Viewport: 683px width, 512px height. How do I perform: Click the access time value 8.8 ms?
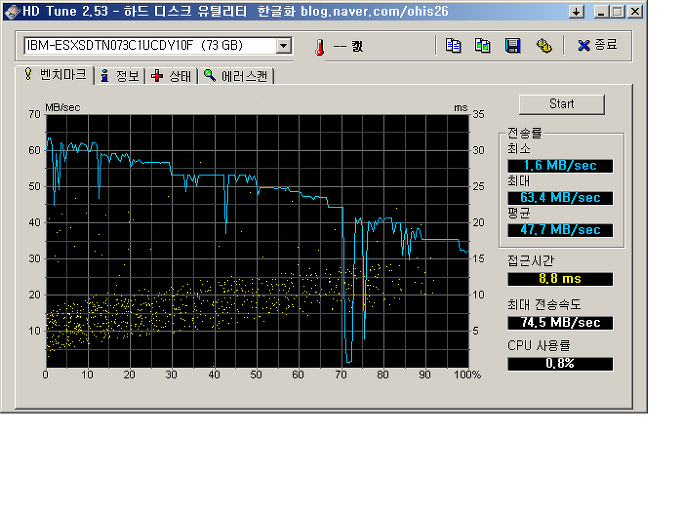tap(560, 279)
